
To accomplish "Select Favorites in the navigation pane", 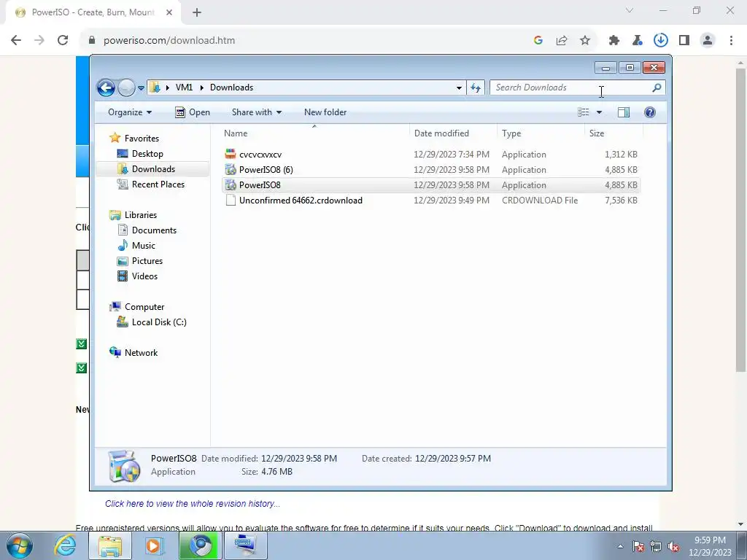I will (x=134, y=138).
